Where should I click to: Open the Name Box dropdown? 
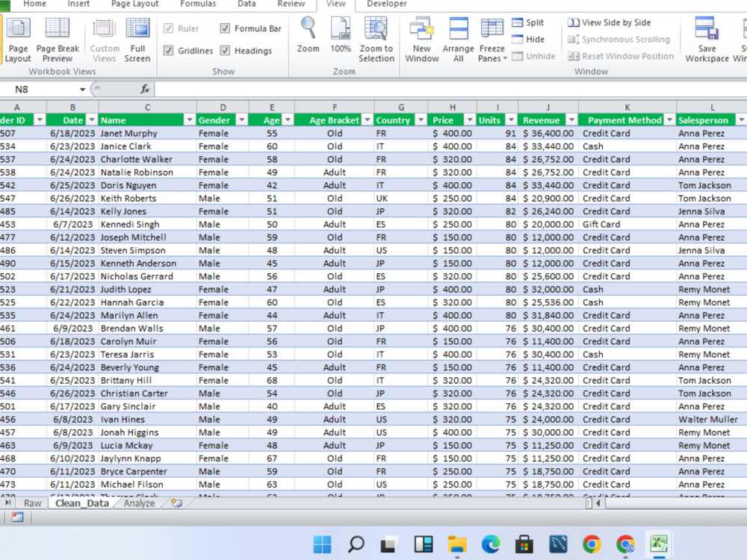click(82, 90)
